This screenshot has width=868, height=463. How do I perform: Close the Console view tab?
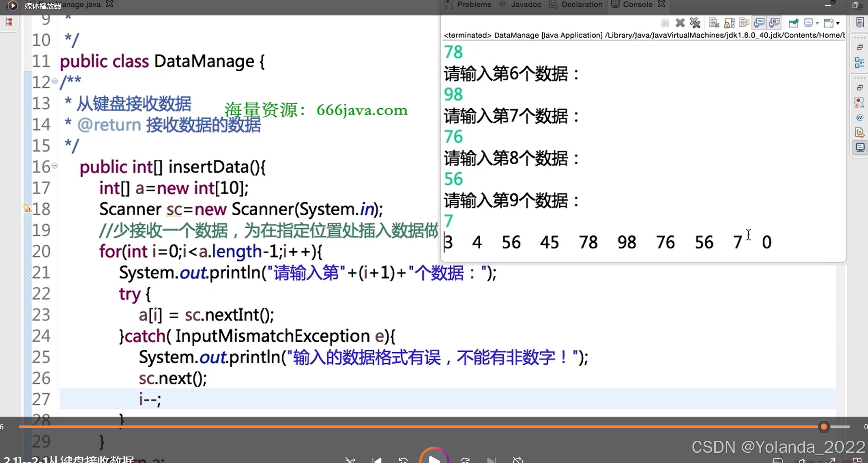tap(661, 4)
